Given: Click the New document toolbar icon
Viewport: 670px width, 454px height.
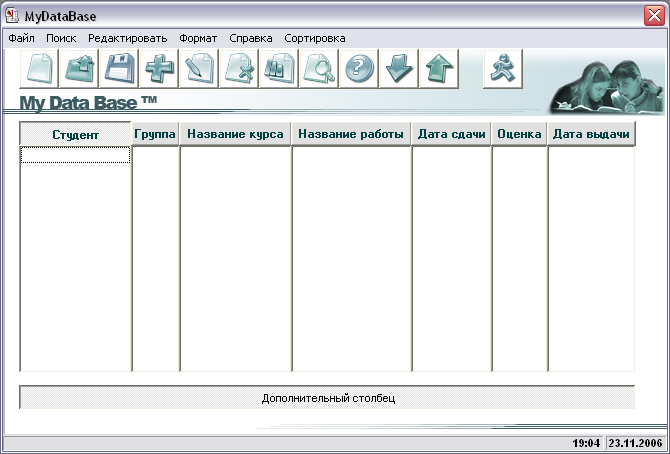Looking at the screenshot, I should click(39, 69).
